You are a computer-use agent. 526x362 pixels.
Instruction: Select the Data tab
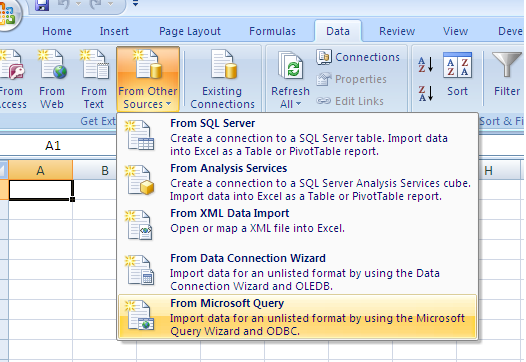(338, 31)
